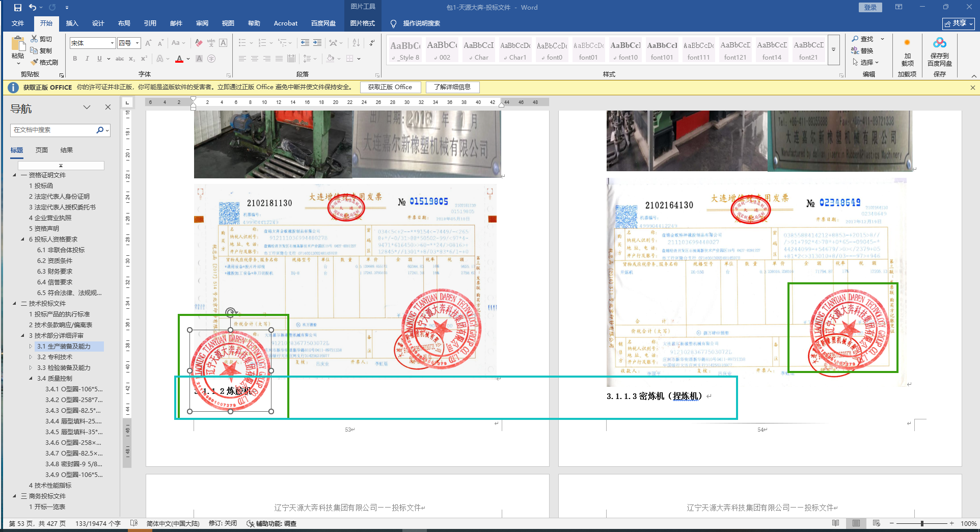
Task: Go to 资质条件 heading in navigation
Action: pyautogui.click(x=55, y=260)
